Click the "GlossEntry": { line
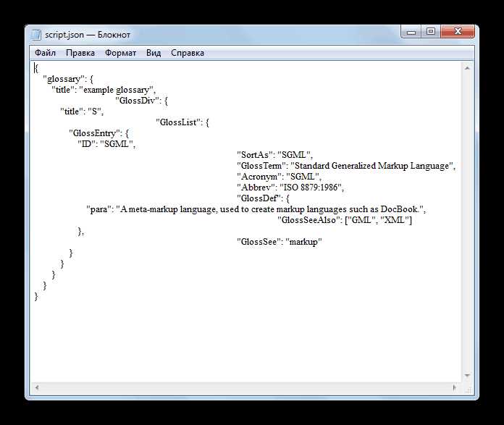The image size is (504, 425). [x=99, y=133]
